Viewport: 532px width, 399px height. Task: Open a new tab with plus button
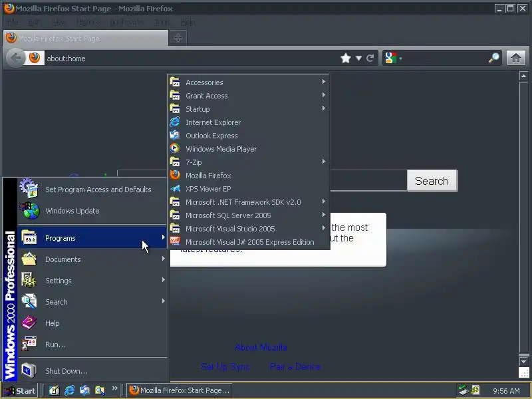coord(178,38)
